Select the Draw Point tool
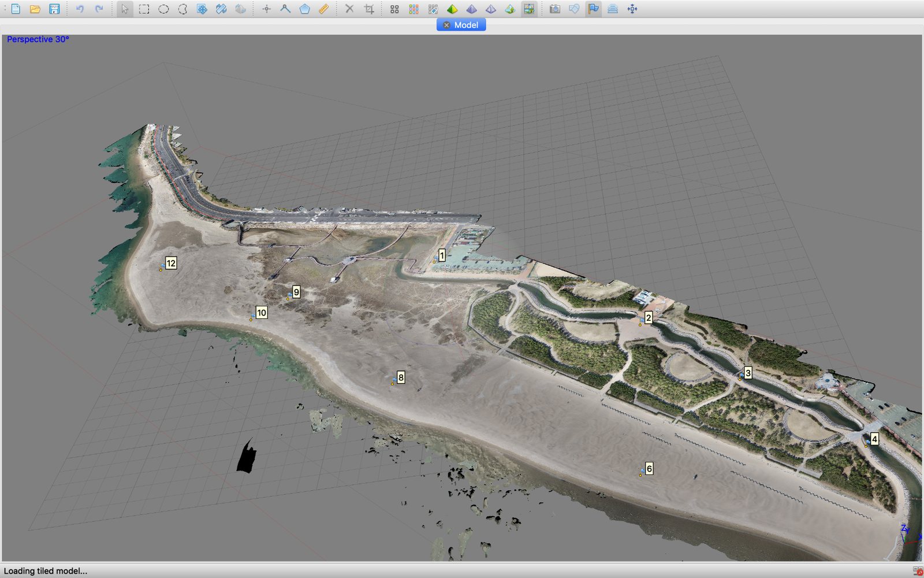Screen dimensions: 924x578 [x=266, y=9]
